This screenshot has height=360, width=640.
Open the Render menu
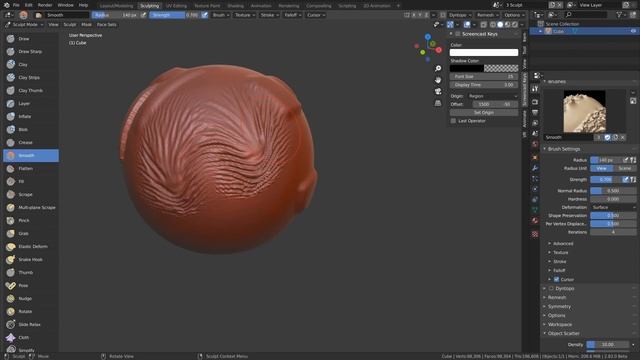click(x=45, y=5)
